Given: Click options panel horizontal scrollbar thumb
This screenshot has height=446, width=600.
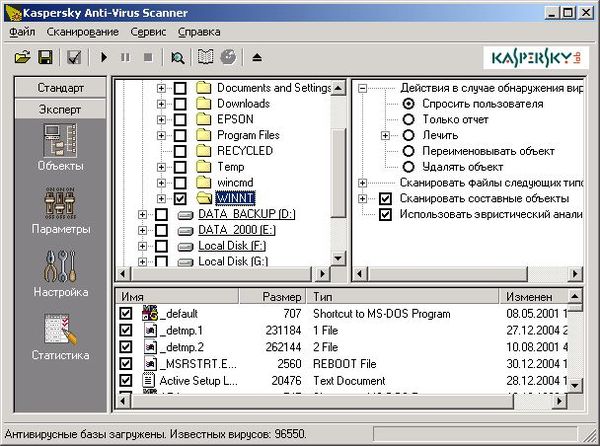Looking at the screenshot, I should (448, 273).
